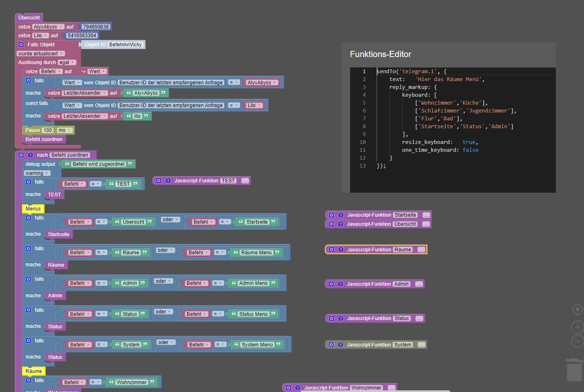The height and width of the screenshot is (392, 584).
Task: Click 'Startseite' function call block after mache
Action: (x=59, y=234)
